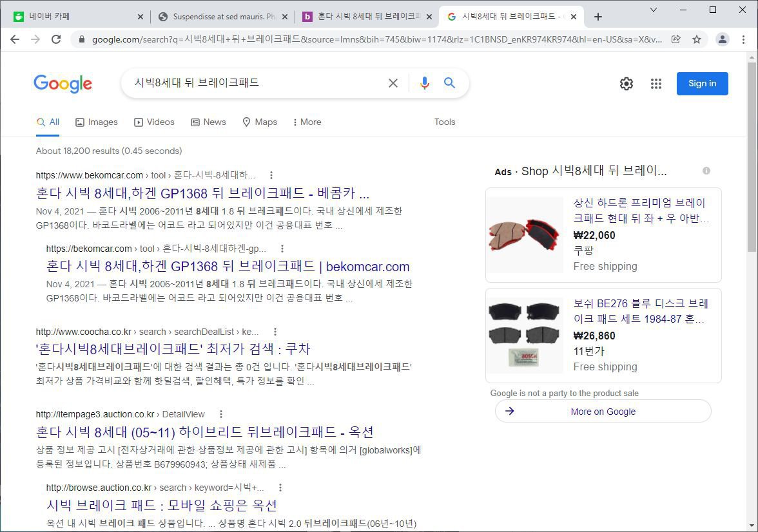Close the 네이버 카페 tab
The image size is (758, 532).
click(x=141, y=17)
